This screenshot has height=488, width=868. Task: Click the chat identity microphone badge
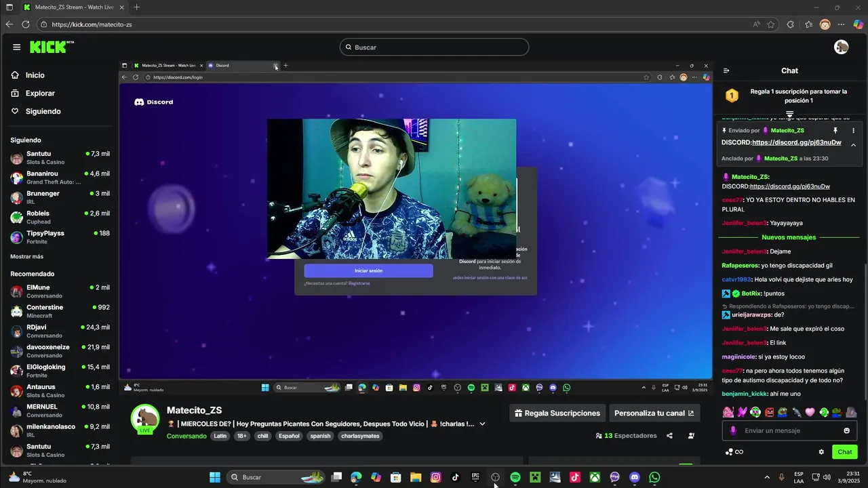732,430
